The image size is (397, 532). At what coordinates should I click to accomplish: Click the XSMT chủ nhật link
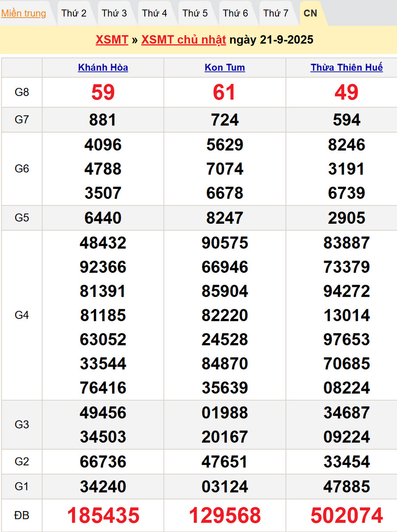point(183,40)
